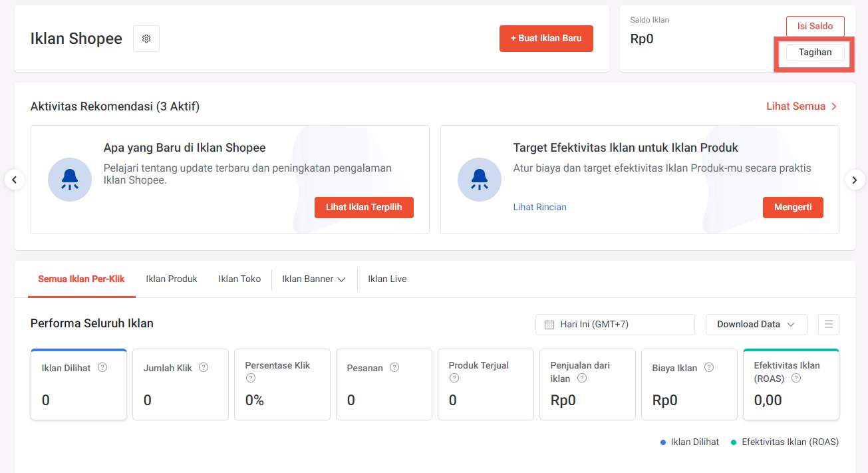Viewport: 868px width, 473px height.
Task: Click the Aktivitas Rekomendasi (3 Aktif) heading
Action: 115,106
